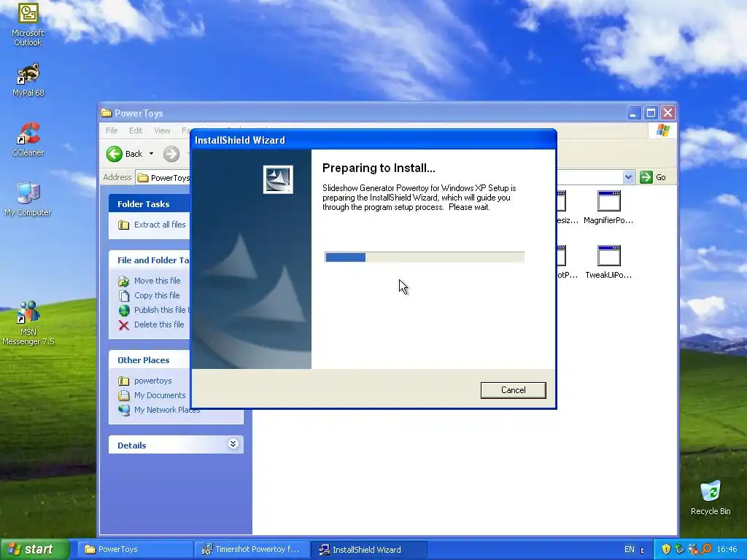Click the Back arrow in PowerToys window
This screenshot has height=560, width=747.
pos(115,154)
